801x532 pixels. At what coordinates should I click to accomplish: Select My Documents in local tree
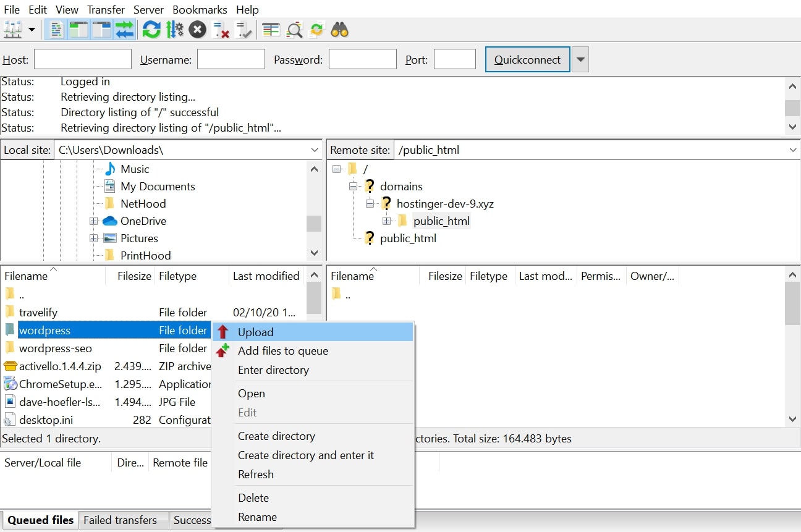point(158,186)
